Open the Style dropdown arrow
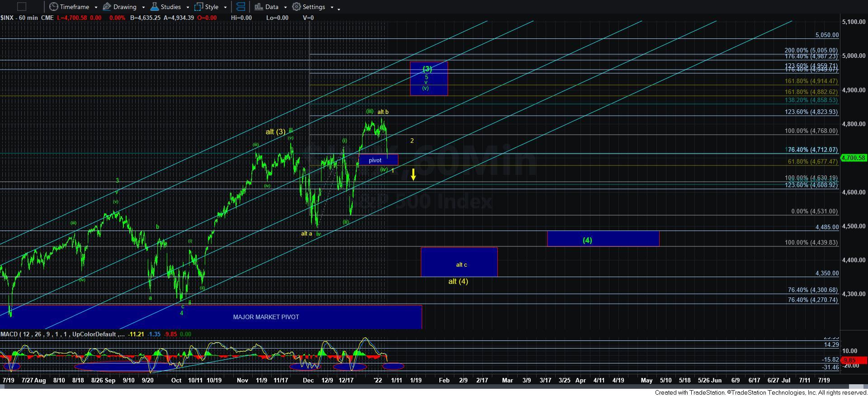Image resolution: width=868 pixels, height=396 pixels. (x=226, y=7)
